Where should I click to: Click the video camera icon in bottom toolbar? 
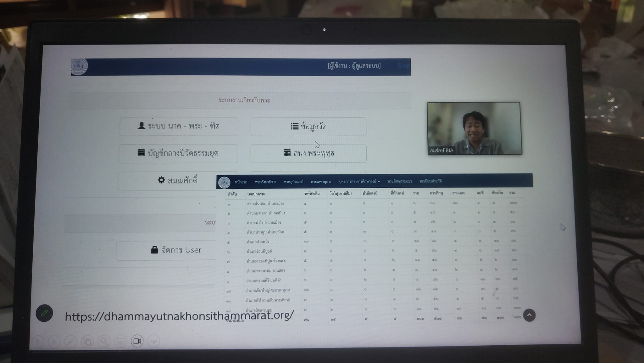coord(137,341)
